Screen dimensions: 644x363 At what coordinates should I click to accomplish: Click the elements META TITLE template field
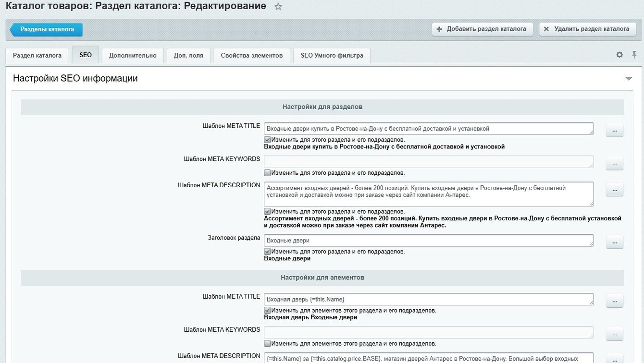click(x=428, y=299)
